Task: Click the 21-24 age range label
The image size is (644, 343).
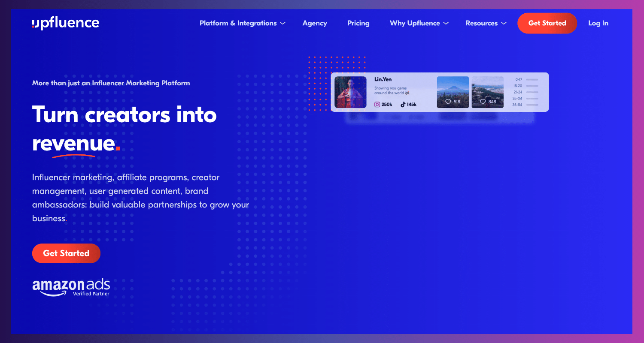Action: [x=517, y=92]
